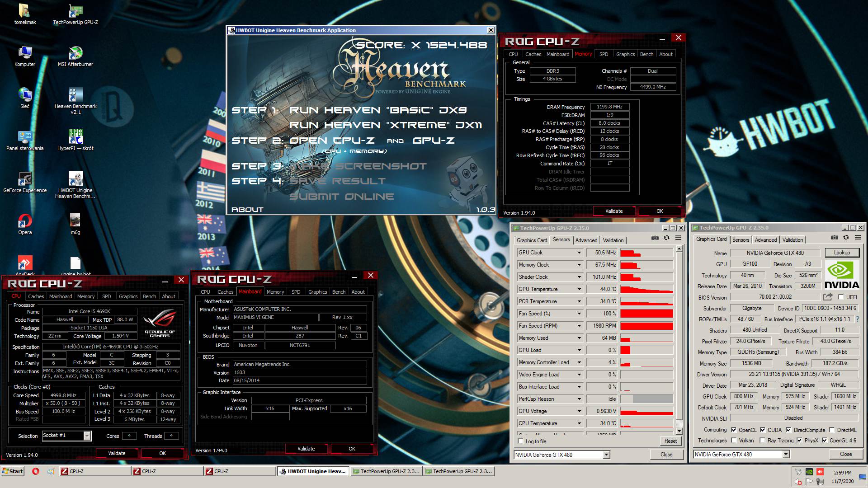
Task: Click the Fan Speed (%) sensor graph
Action: pyautogui.click(x=646, y=314)
